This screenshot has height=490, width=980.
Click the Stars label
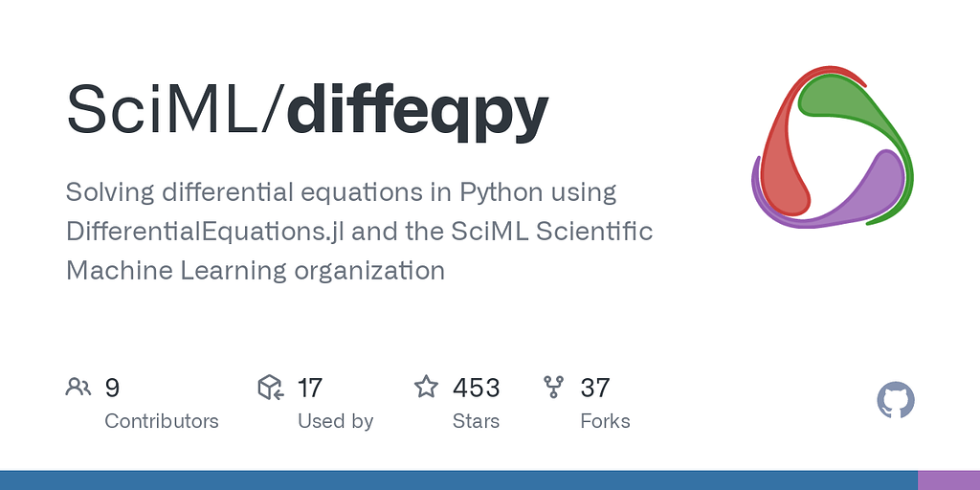pos(476,421)
